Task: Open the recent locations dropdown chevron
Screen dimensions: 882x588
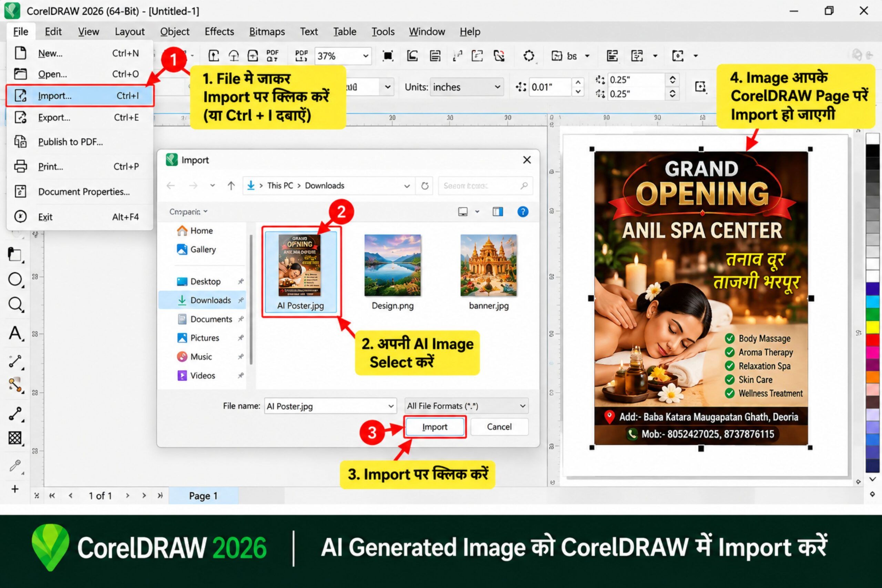Action: point(213,186)
